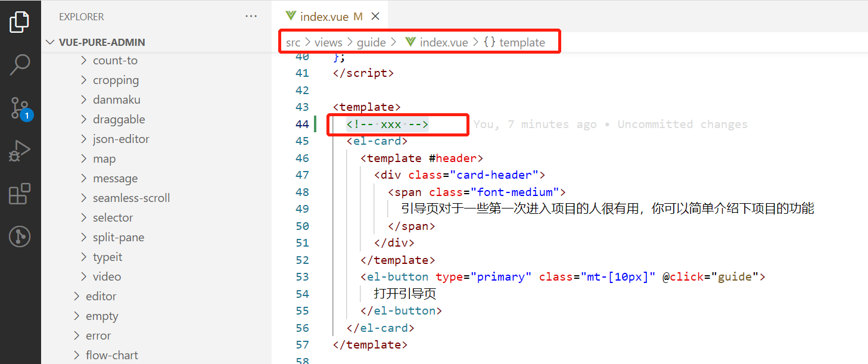Collapse the VUE-PURE-ADMIN root folder
The height and width of the screenshot is (364, 868).
(51, 42)
